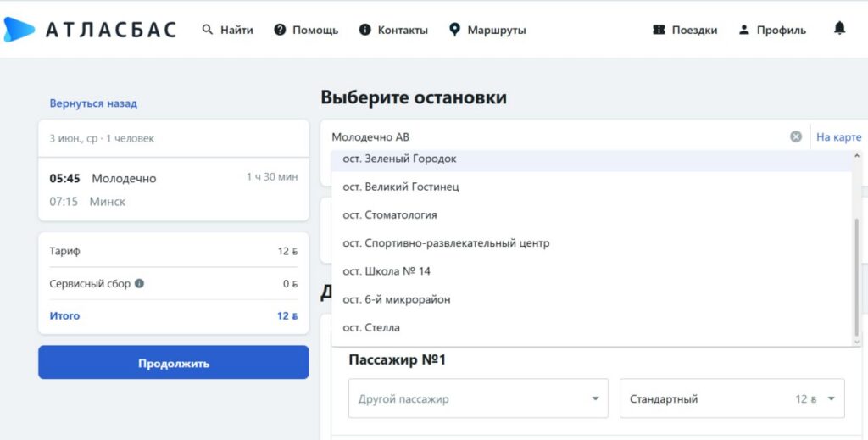Select stop ост. Стелла
The width and height of the screenshot is (868, 440).
pyautogui.click(x=592, y=327)
